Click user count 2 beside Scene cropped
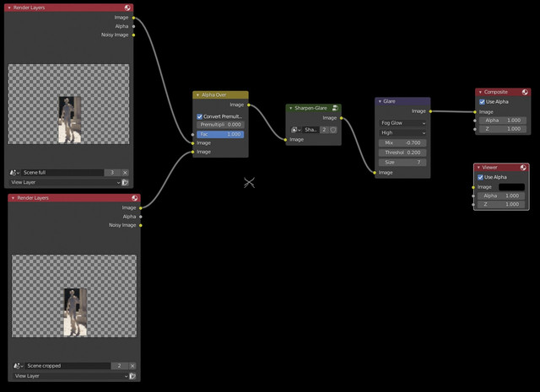Image resolution: width=540 pixels, height=392 pixels. pyautogui.click(x=120, y=366)
